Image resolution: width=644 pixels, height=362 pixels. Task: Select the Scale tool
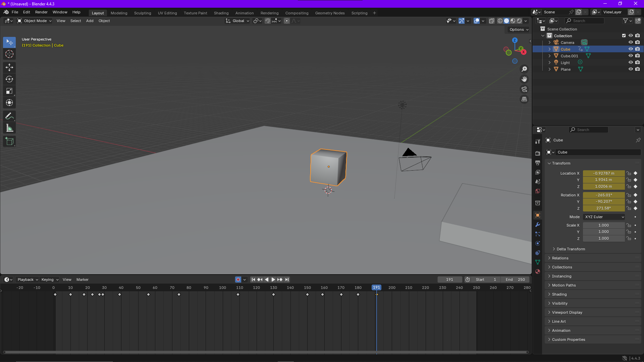click(9, 91)
